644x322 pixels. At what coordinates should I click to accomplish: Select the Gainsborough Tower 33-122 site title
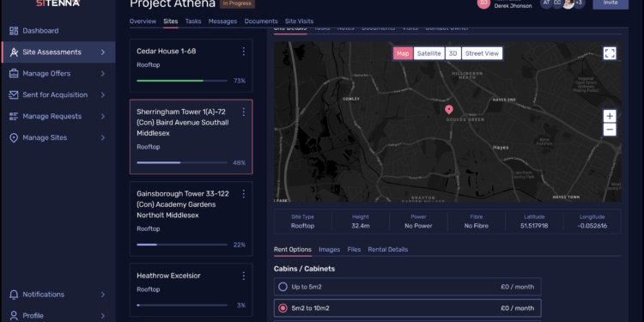[183, 204]
